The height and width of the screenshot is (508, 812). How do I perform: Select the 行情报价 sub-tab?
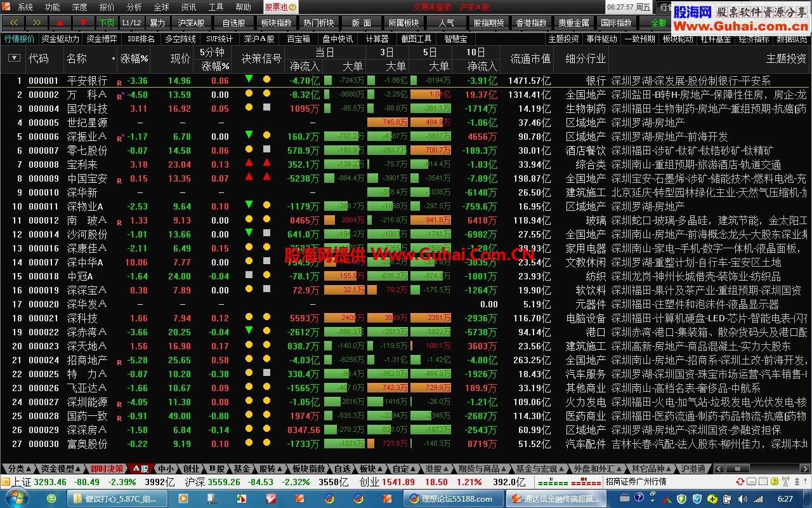tap(20, 39)
